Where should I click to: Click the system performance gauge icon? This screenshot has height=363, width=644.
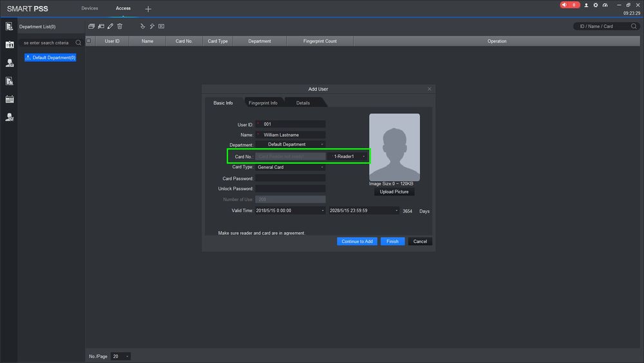605,5
